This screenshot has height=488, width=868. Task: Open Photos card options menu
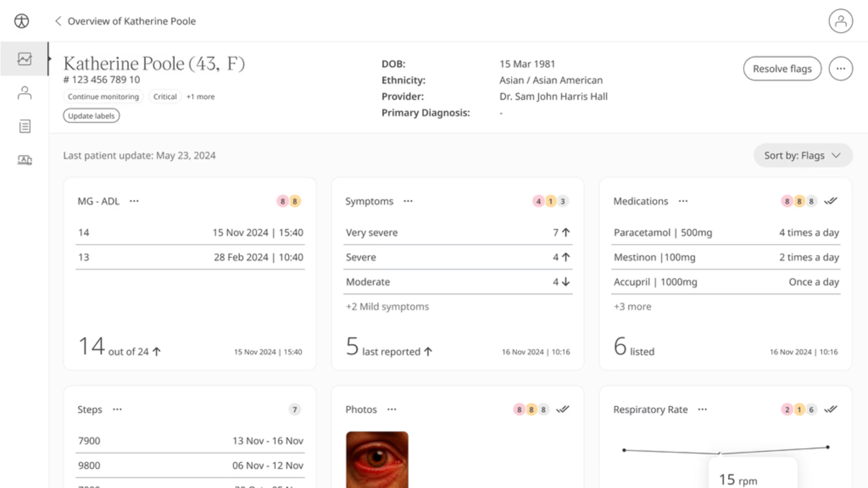pyautogui.click(x=392, y=409)
